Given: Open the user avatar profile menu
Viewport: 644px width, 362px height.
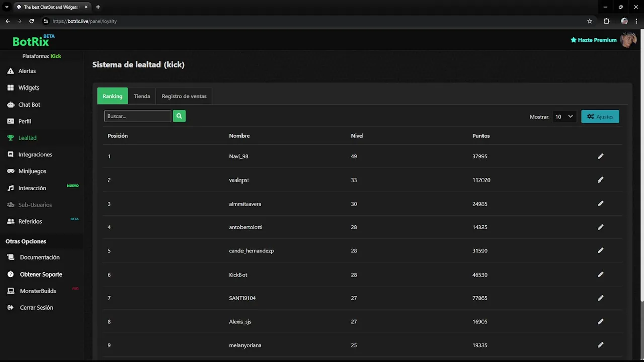Looking at the screenshot, I should [x=628, y=40].
